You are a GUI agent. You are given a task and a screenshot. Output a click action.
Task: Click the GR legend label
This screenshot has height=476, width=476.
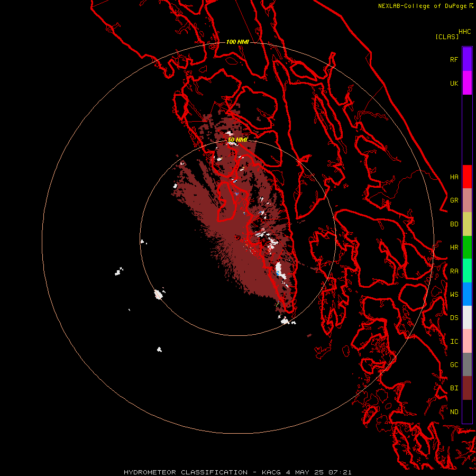coord(454,200)
